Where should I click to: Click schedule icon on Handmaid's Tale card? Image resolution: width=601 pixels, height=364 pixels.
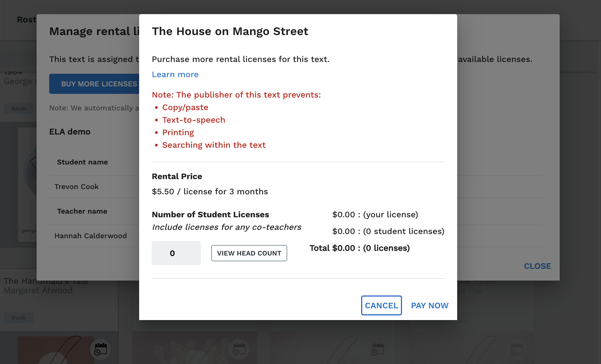coord(100,349)
